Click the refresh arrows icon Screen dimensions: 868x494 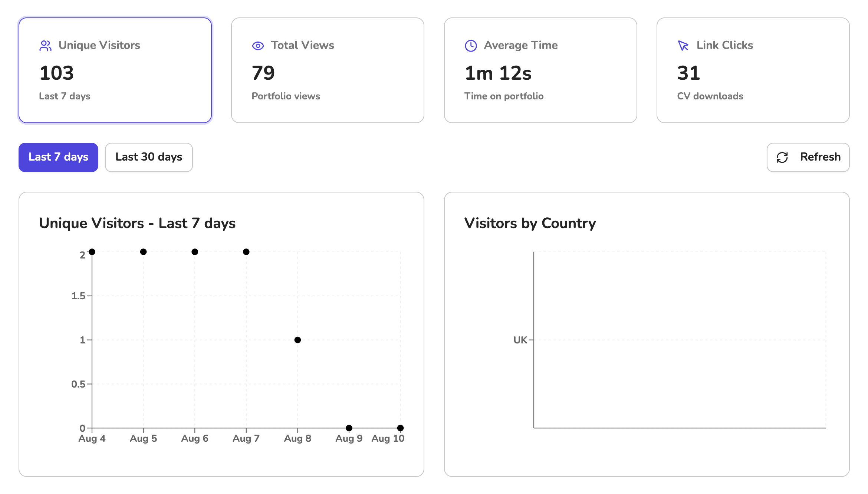click(782, 157)
